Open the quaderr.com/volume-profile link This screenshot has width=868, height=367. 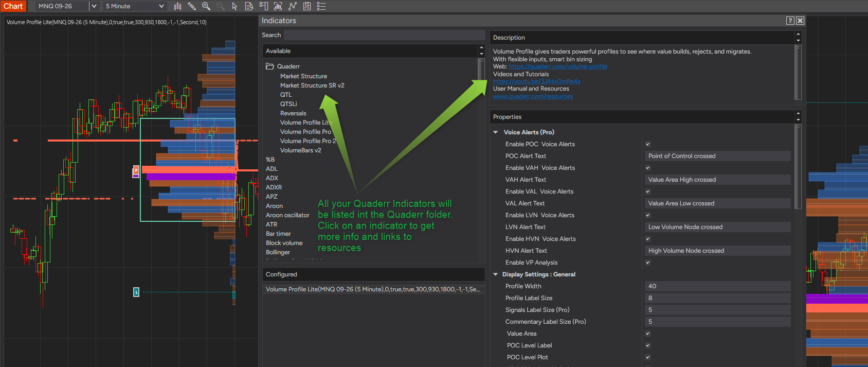558,66
